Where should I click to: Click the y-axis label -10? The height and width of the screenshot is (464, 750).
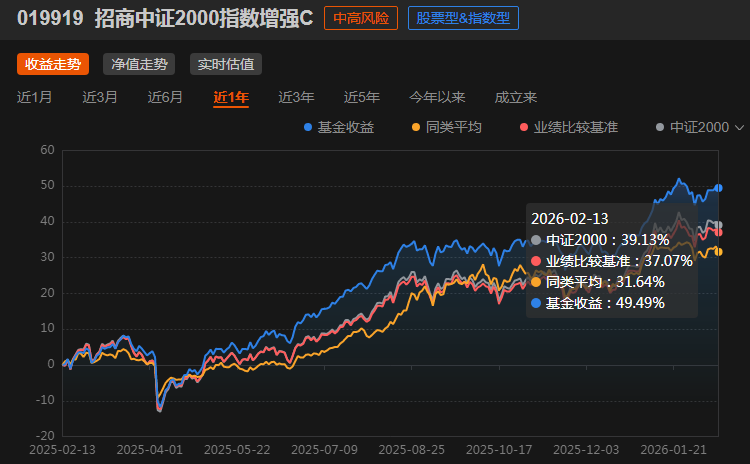point(45,400)
